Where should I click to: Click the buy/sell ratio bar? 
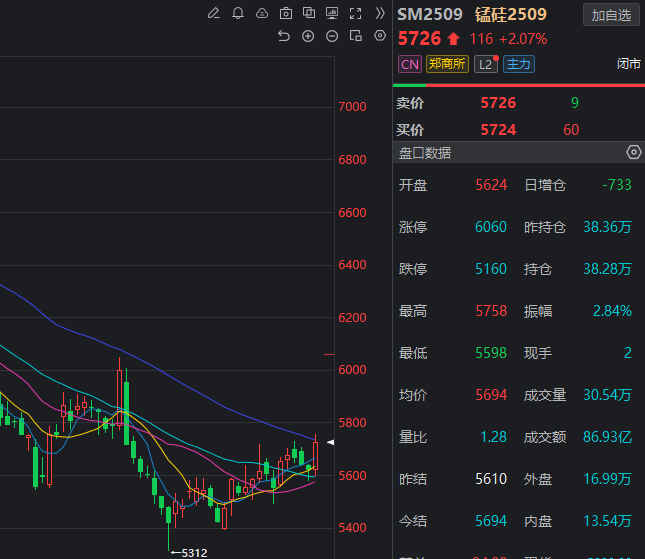point(519,86)
